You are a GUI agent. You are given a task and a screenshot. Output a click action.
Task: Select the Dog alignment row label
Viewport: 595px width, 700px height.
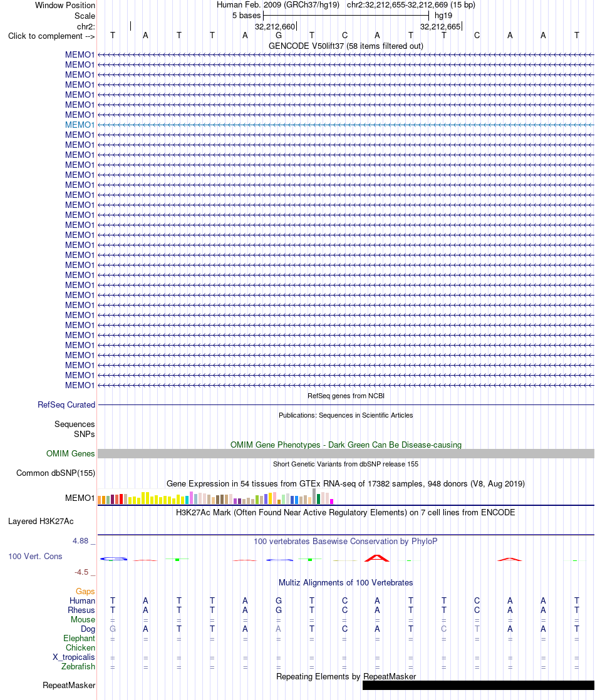tap(88, 629)
